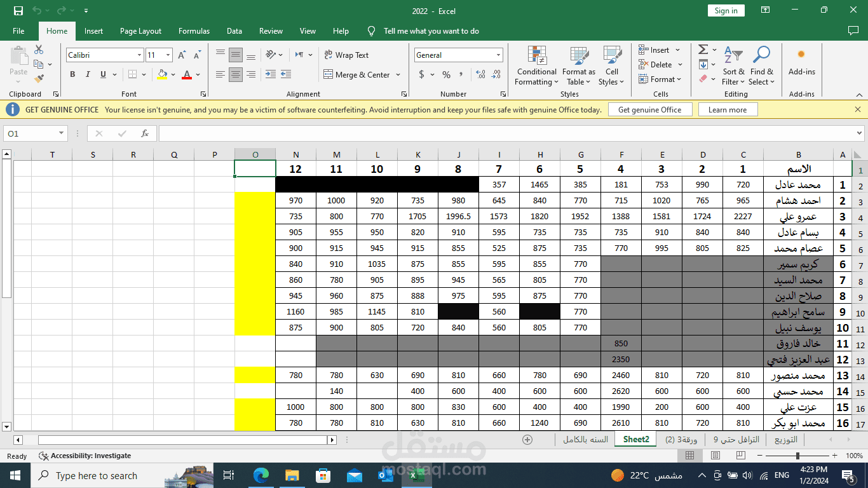Toggle Italic formatting
Screen dimensions: 868x488
[x=88, y=74]
